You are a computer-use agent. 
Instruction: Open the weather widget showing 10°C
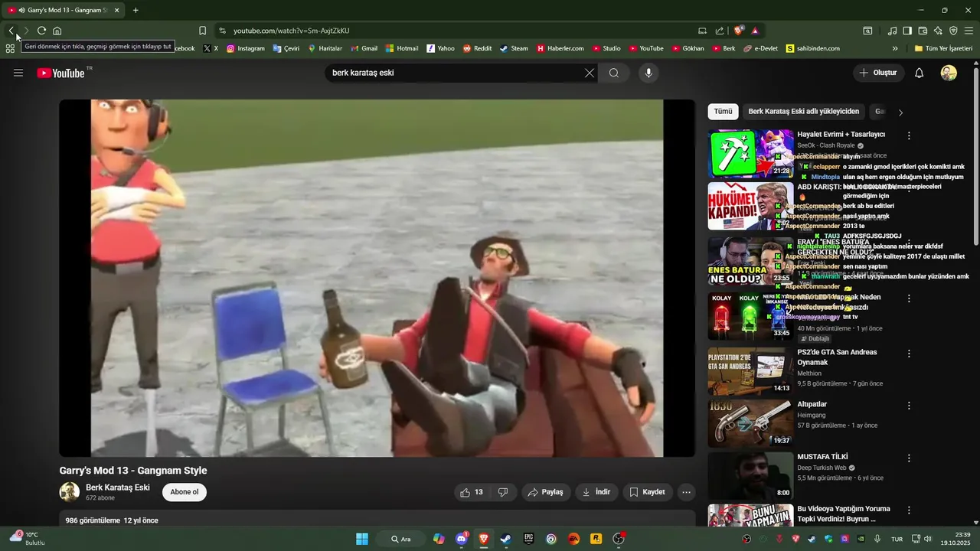pyautogui.click(x=27, y=538)
